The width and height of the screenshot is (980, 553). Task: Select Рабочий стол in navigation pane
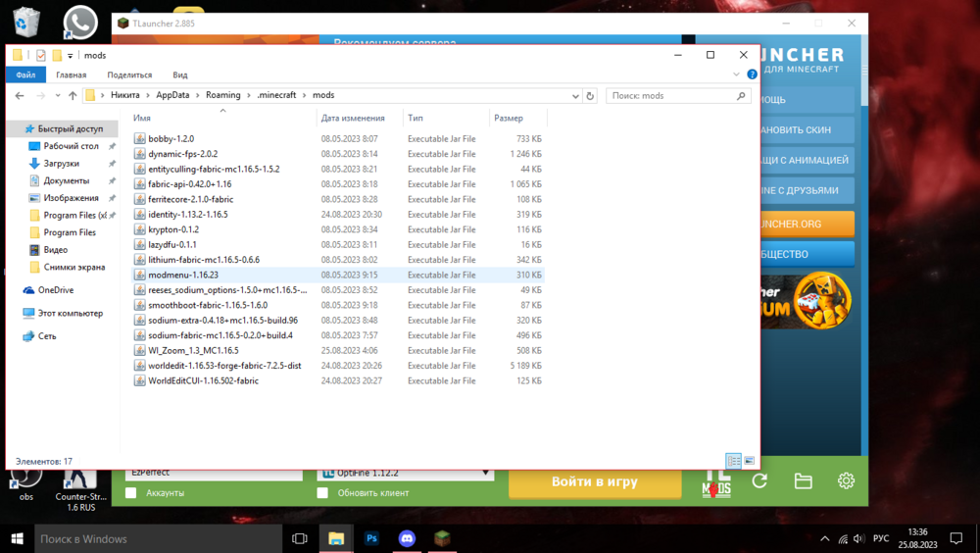[71, 146]
